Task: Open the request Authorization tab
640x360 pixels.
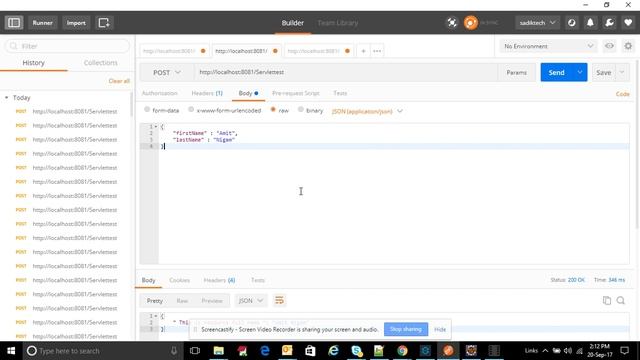Action: [160, 93]
